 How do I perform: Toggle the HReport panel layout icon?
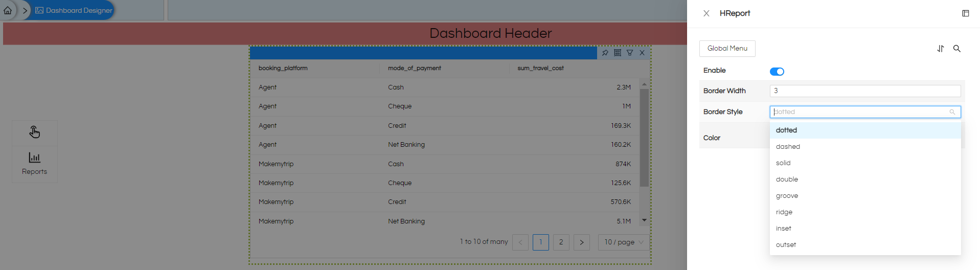(966, 13)
